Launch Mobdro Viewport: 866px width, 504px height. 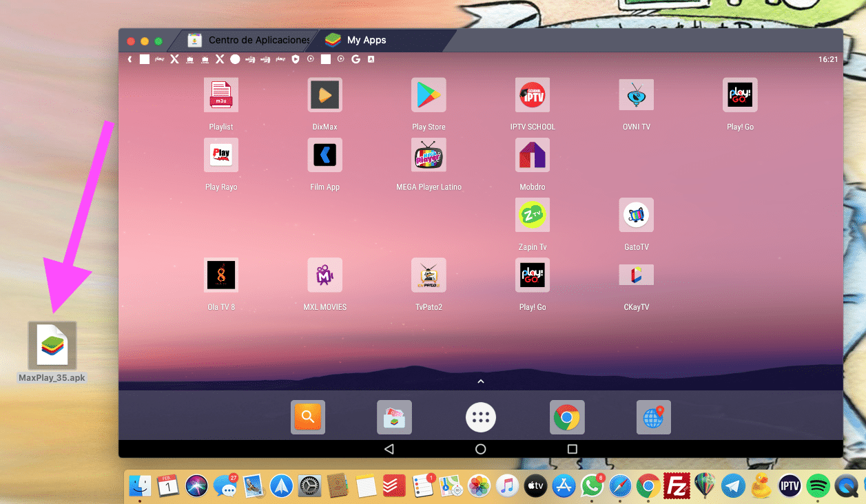click(532, 155)
